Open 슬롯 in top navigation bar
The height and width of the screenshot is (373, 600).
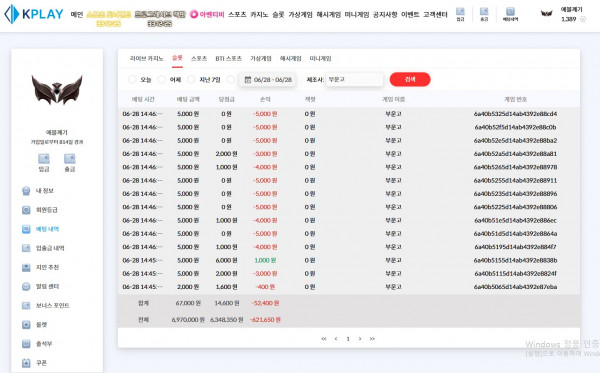278,15
